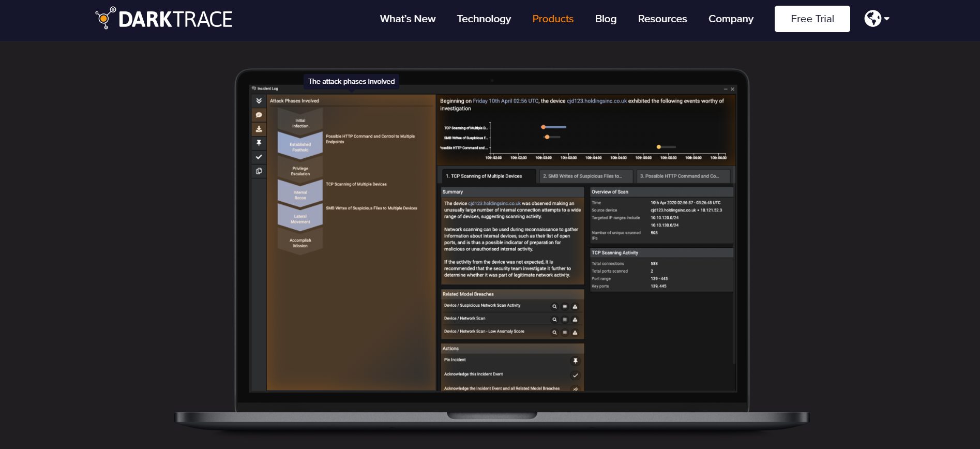Click the Friday 10th April 02:56 UTC link
Viewport: 980px width, 449px height.
(x=506, y=101)
